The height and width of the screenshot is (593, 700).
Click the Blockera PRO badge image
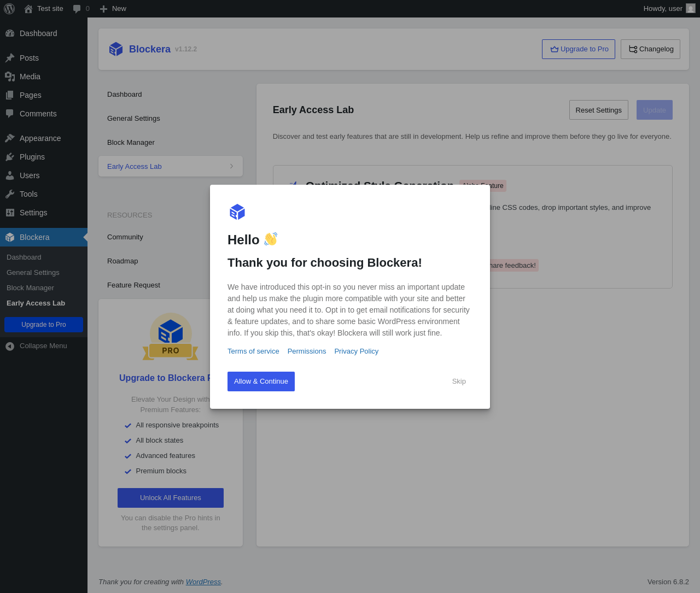point(171,337)
